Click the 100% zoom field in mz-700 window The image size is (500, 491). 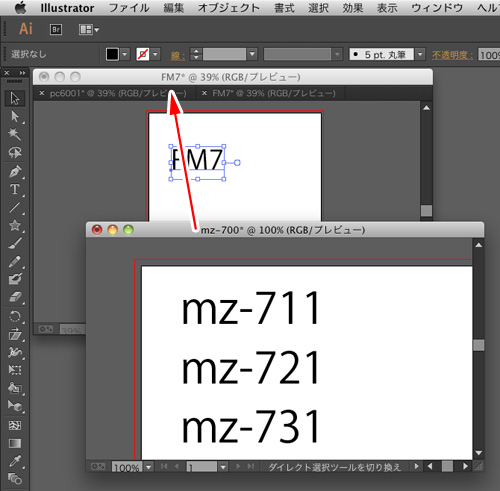(127, 467)
